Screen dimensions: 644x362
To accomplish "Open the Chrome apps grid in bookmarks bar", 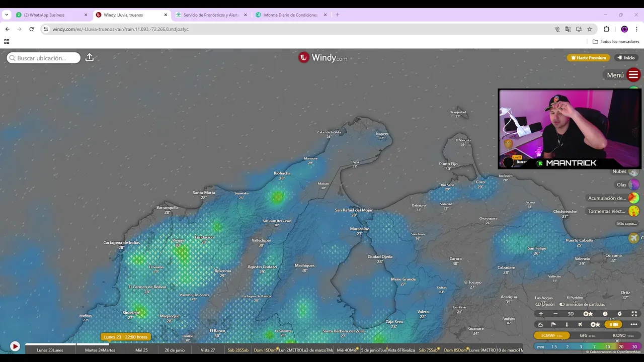I will [7, 42].
